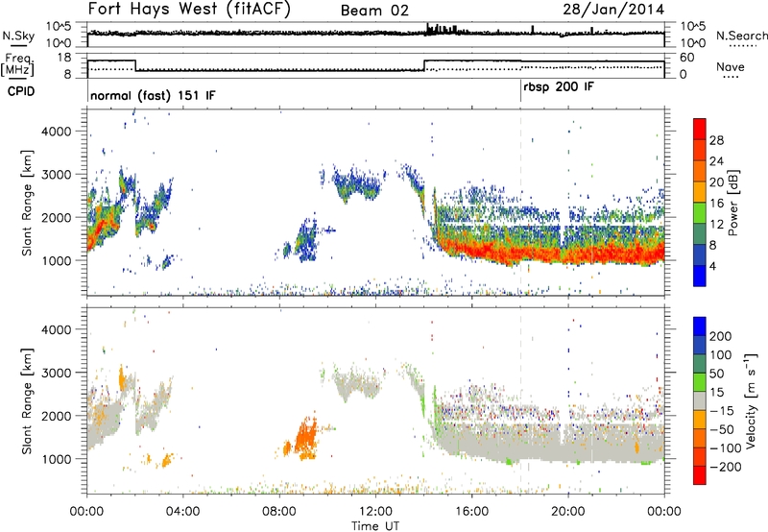The height and width of the screenshot is (532, 768).
Task: Pick the red −200 Velocity colorbar segment
Action: 700,475
